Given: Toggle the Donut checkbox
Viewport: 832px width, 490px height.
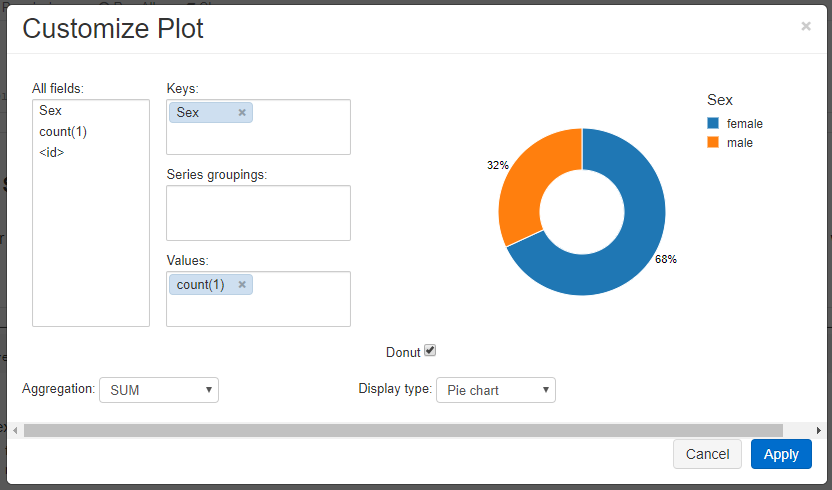Looking at the screenshot, I should pyautogui.click(x=430, y=351).
